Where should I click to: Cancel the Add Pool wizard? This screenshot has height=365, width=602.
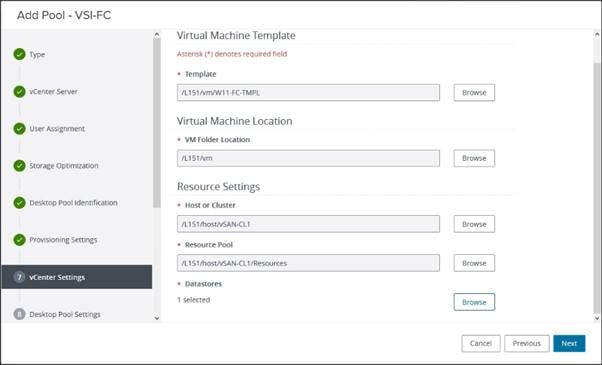coord(481,344)
